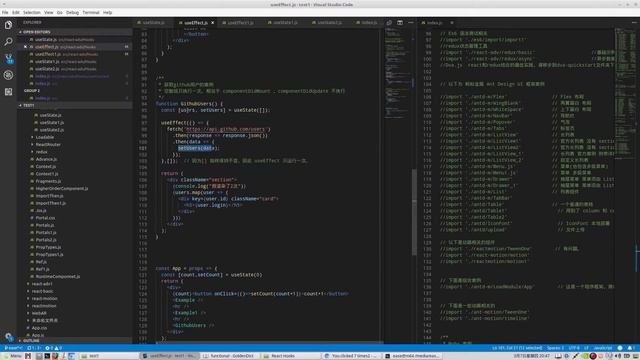Image resolution: width=640 pixels, height=360 pixels.
Task: Open the Explorer view in activity bar
Action: (8, 25)
